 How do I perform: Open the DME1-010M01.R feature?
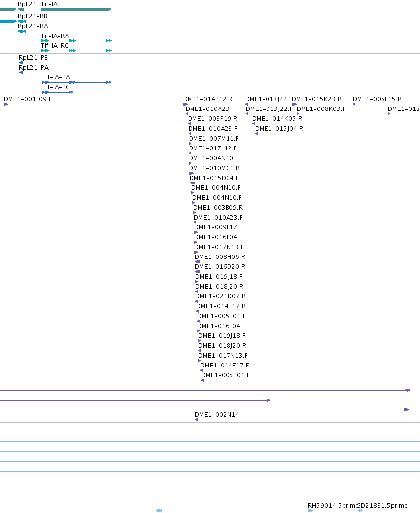pos(214,168)
